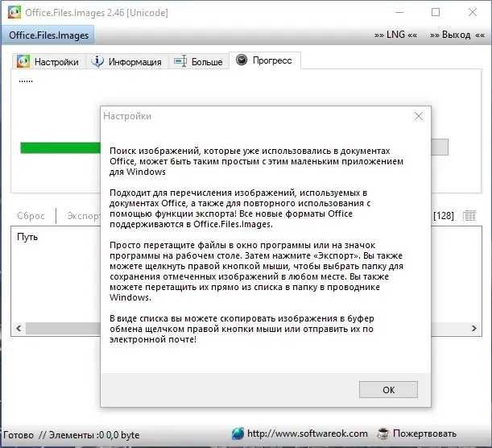Minimize the Office.Files.Images window
Screen dimensions: 492x448
pyautogui.click(x=399, y=13)
